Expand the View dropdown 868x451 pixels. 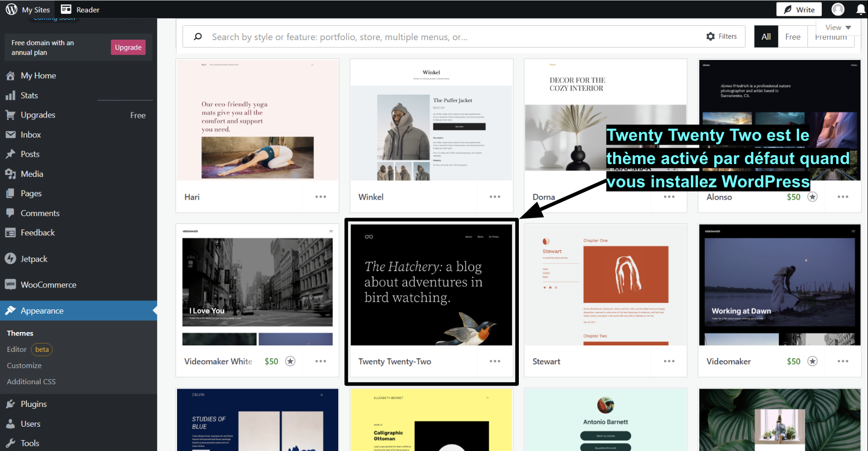click(x=838, y=28)
